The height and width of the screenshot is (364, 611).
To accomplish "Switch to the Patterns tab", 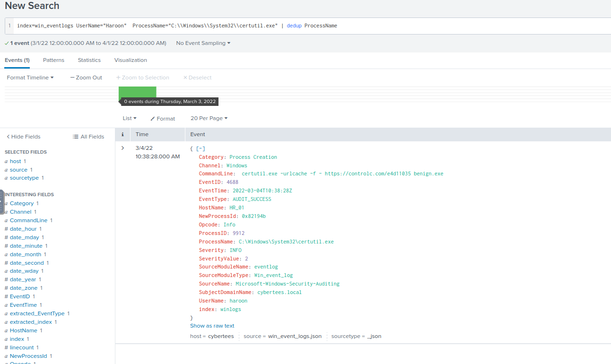I will click(x=53, y=60).
